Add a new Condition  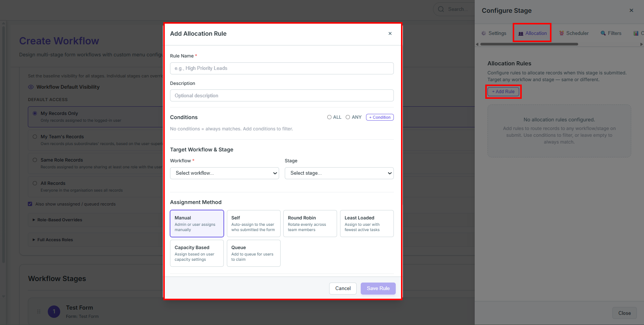380,117
